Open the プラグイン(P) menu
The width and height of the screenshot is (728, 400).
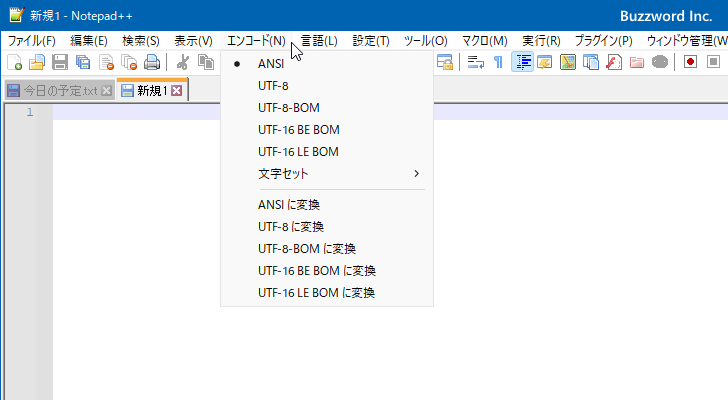tap(603, 41)
